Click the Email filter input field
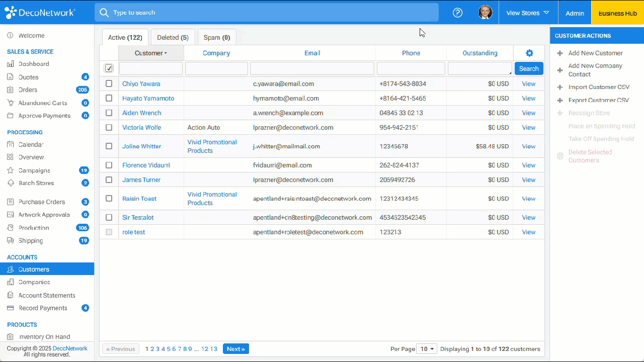The image size is (644, 362). coord(312,68)
